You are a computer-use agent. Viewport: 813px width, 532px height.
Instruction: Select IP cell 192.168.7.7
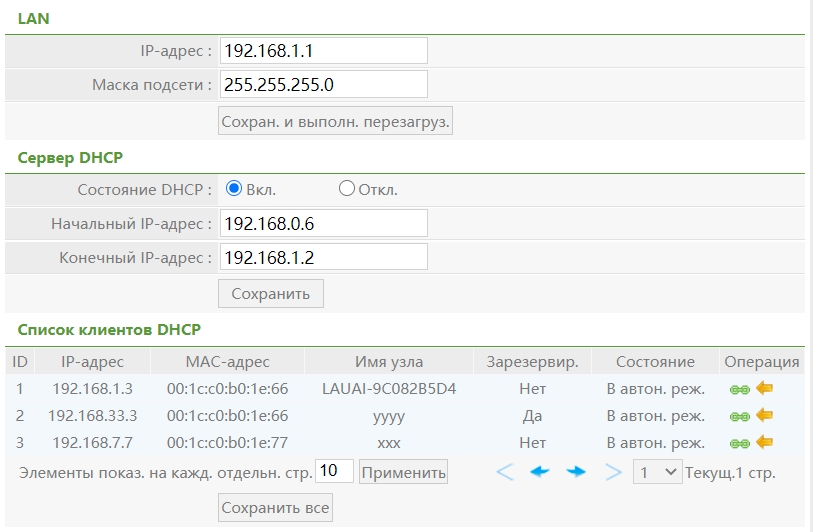point(92,442)
